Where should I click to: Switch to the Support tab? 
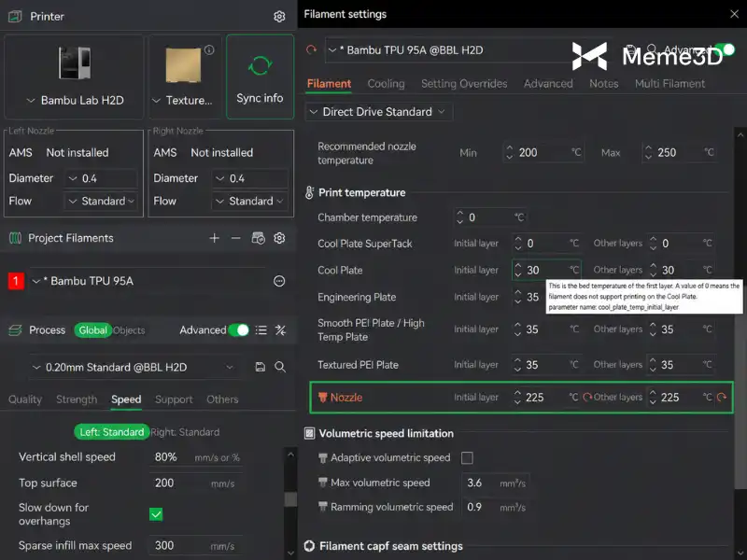(x=174, y=399)
